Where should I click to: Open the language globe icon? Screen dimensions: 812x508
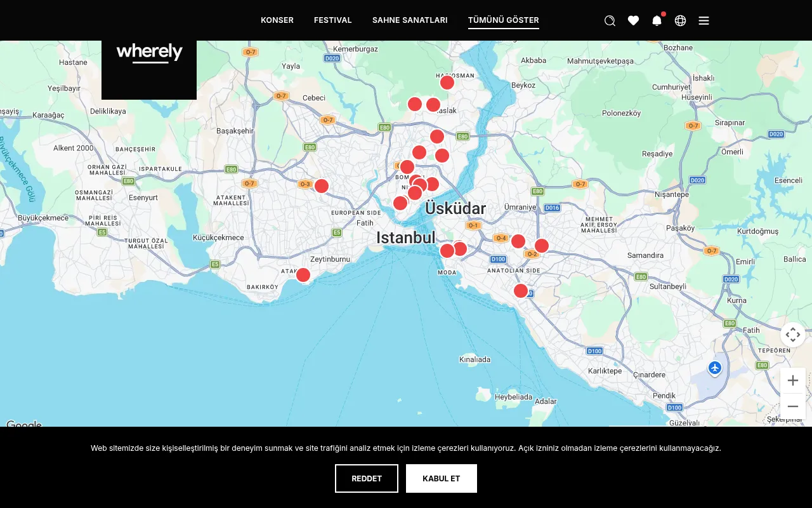click(680, 20)
